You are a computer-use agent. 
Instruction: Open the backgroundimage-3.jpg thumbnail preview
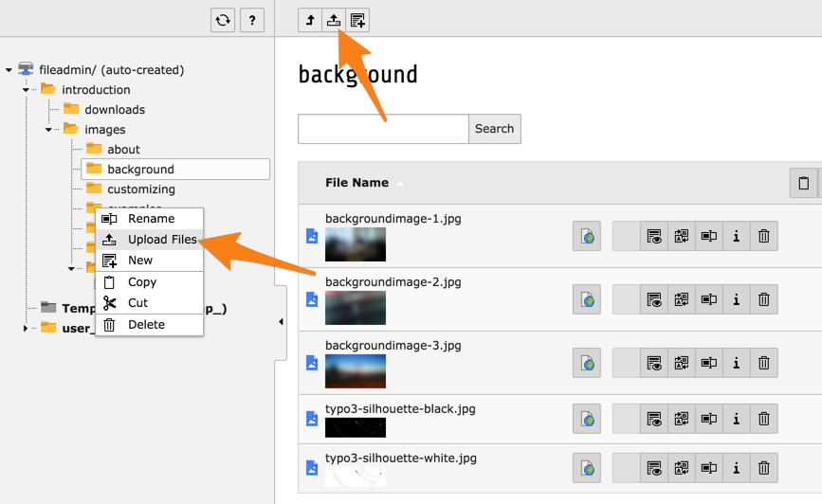[x=356, y=371]
